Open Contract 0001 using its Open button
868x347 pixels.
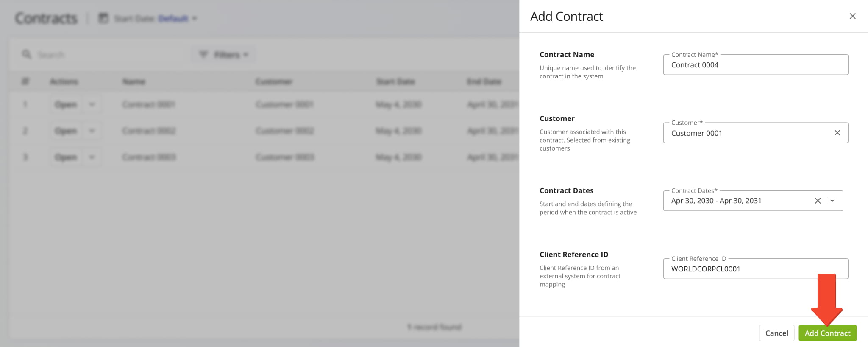click(66, 104)
